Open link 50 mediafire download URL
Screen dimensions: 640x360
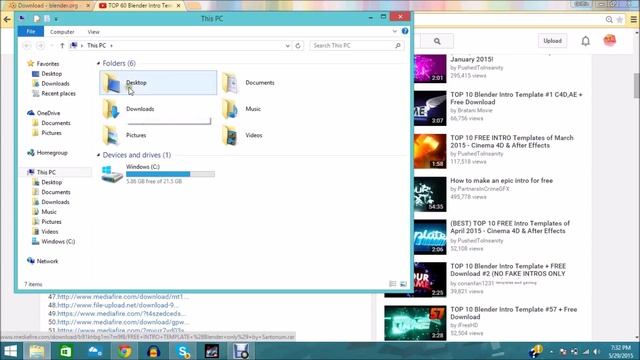pos(123,322)
